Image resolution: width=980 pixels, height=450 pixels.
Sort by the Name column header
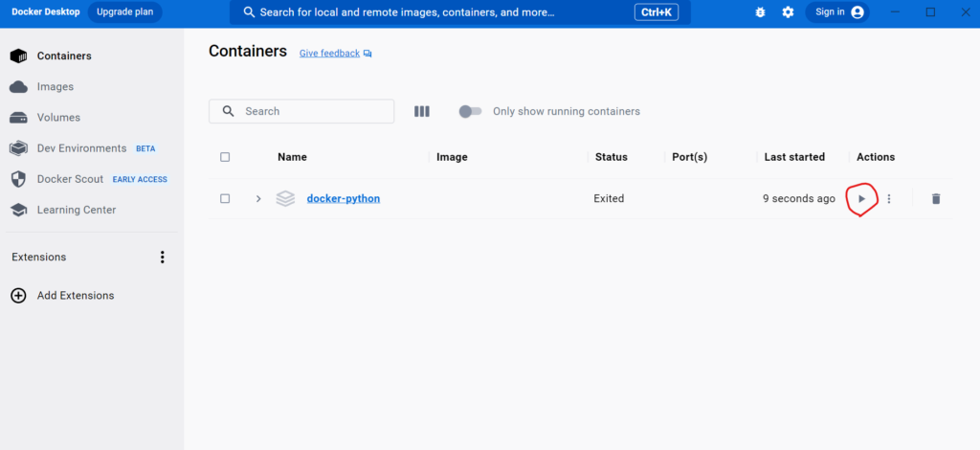coord(292,157)
